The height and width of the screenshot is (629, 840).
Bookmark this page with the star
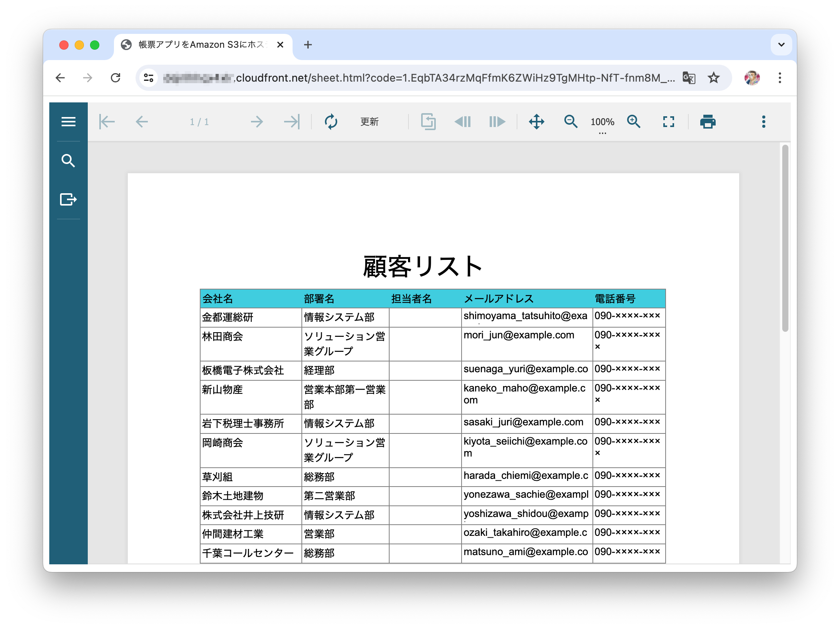pyautogui.click(x=714, y=78)
